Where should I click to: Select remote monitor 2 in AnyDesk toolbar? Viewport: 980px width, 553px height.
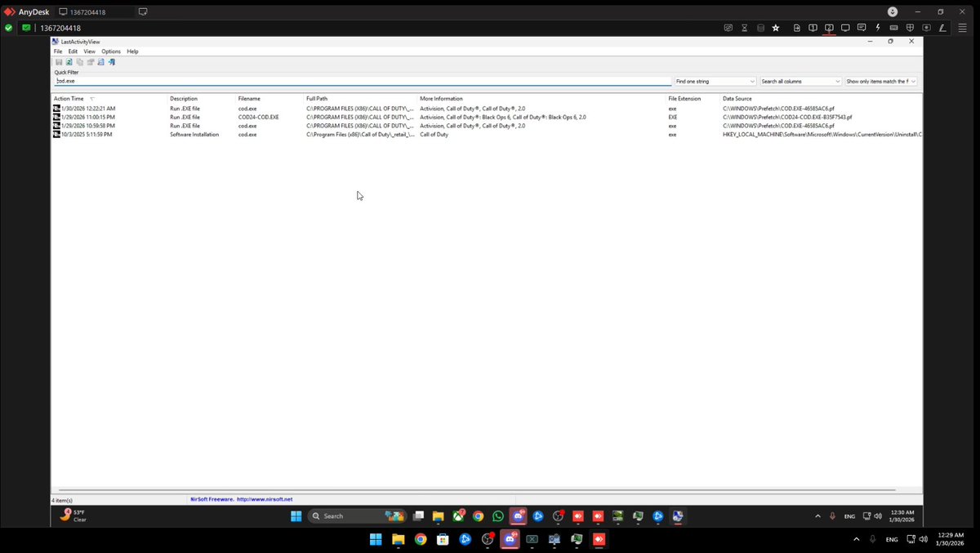[829, 28]
